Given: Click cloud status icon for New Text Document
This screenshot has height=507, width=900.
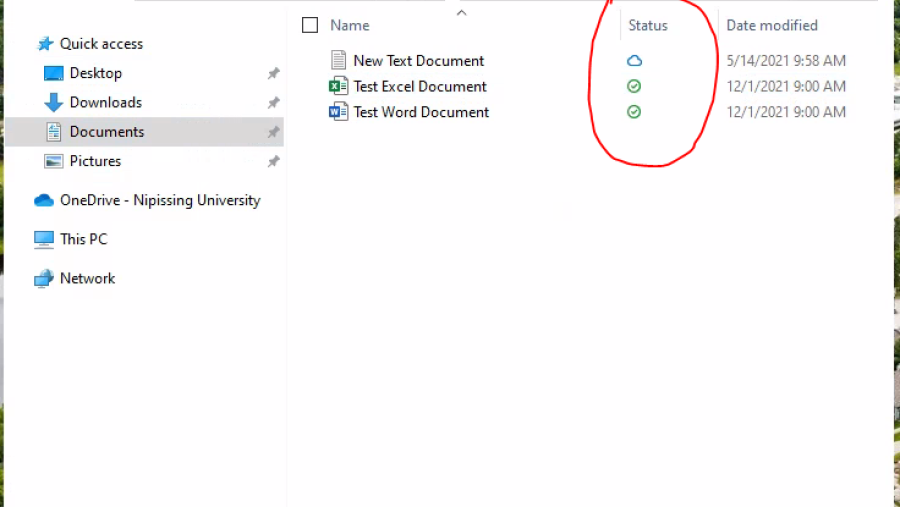Looking at the screenshot, I should click(x=634, y=61).
